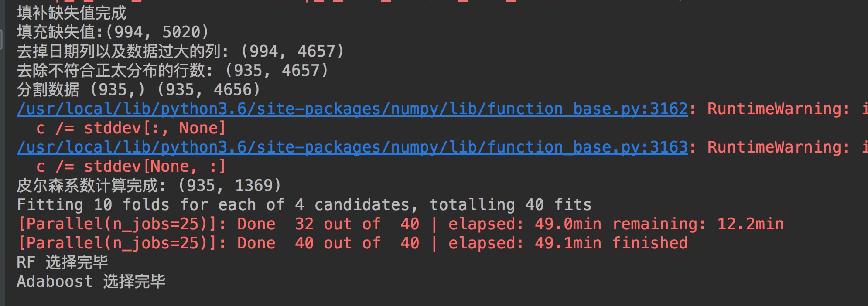Click the '去掉日期列以及数据过大的列' output line
Viewport: 868px width, 306px height.
(180, 51)
